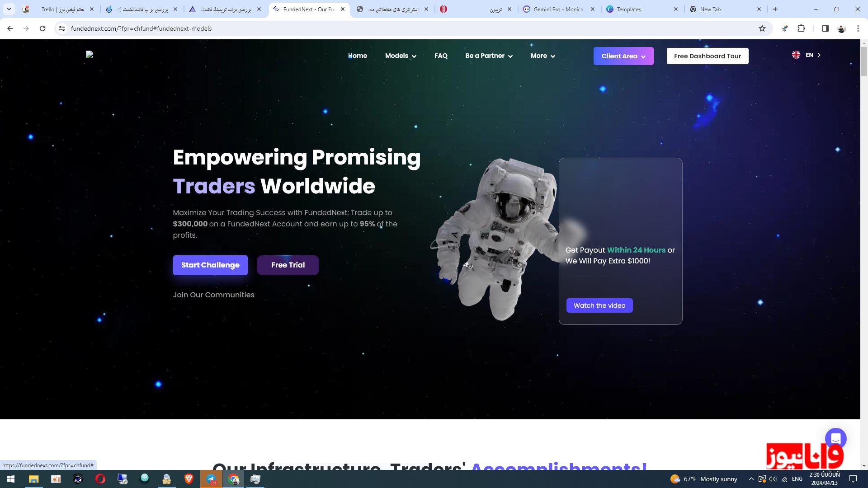This screenshot has width=868, height=488.
Task: Click the Chrome taskbar icon
Action: [x=233, y=479]
